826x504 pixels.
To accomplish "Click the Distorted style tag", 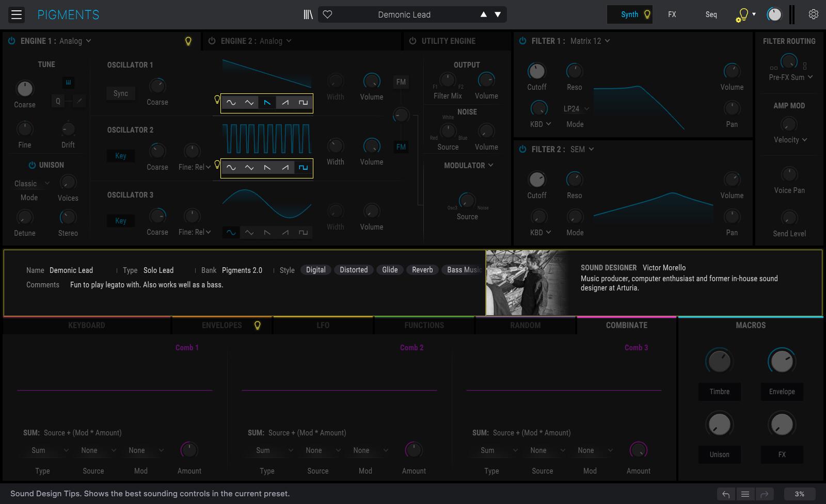I will point(354,270).
